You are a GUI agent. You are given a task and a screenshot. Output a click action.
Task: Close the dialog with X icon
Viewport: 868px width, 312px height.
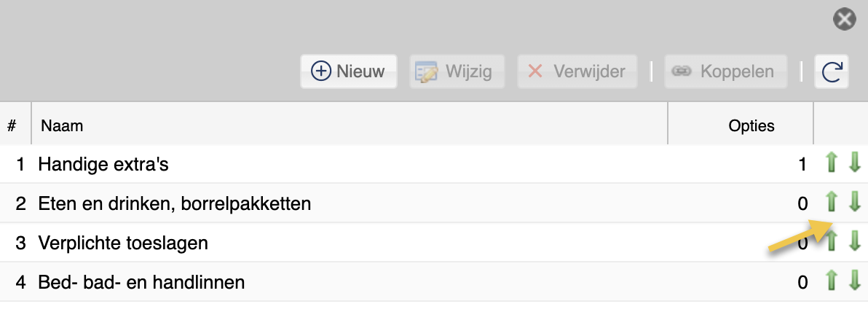[x=844, y=20]
